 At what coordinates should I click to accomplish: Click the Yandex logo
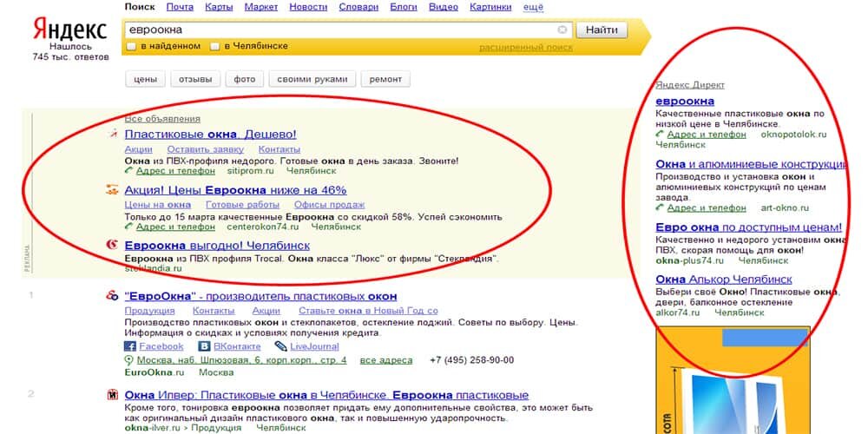click(69, 30)
